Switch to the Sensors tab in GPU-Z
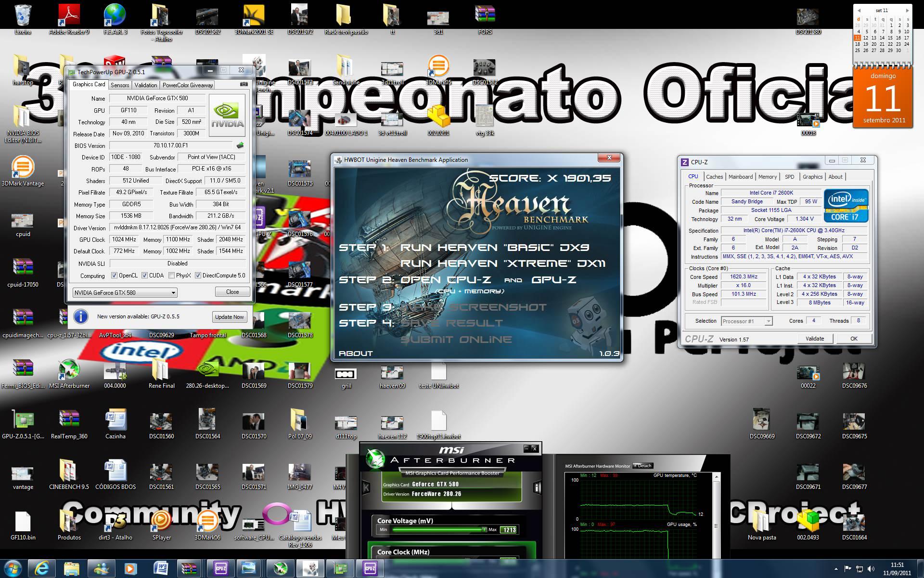The height and width of the screenshot is (578, 924). [x=120, y=85]
